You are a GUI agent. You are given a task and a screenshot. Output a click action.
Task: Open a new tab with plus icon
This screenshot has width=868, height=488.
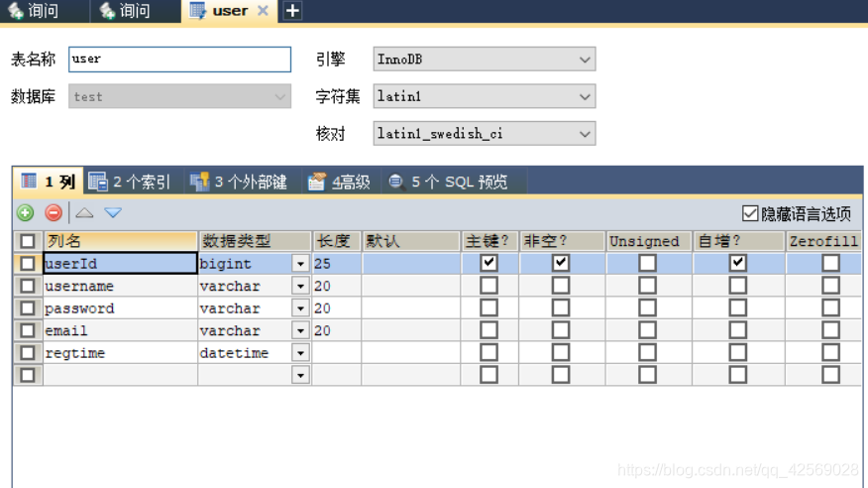tap(292, 11)
